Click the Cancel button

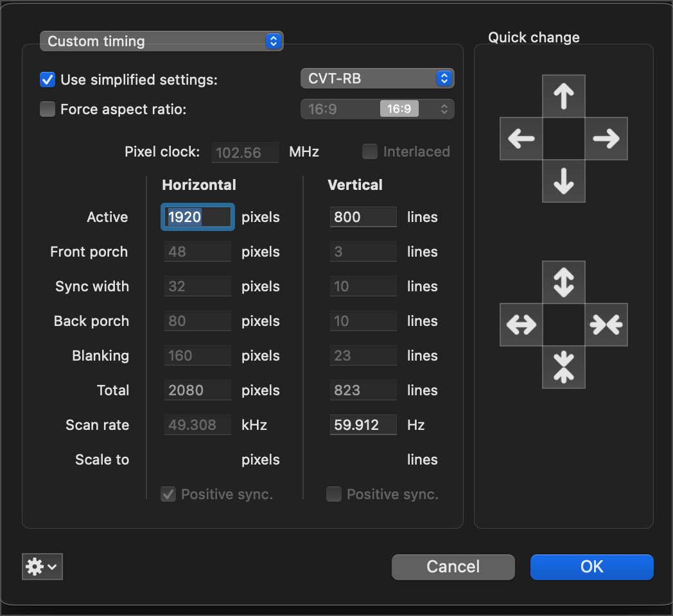(x=453, y=567)
